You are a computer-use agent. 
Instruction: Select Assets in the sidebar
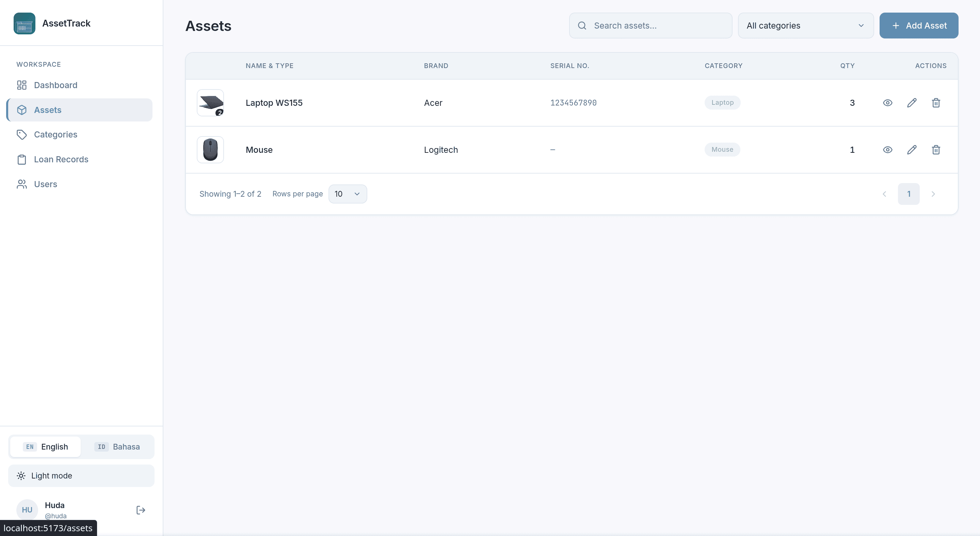80,110
